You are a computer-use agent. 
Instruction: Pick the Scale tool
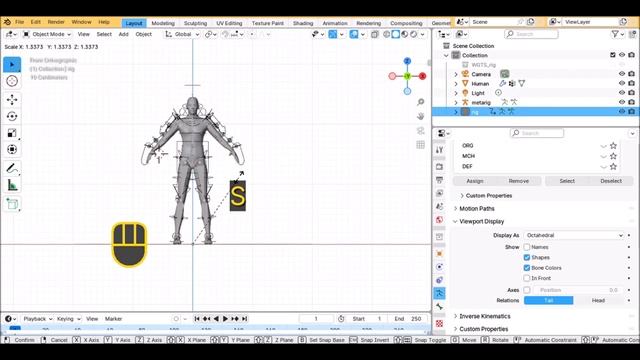[12, 133]
